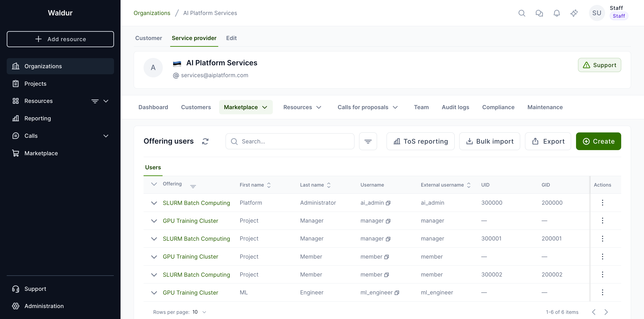
Task: Open Administration in the sidebar
Action: (x=60, y=306)
